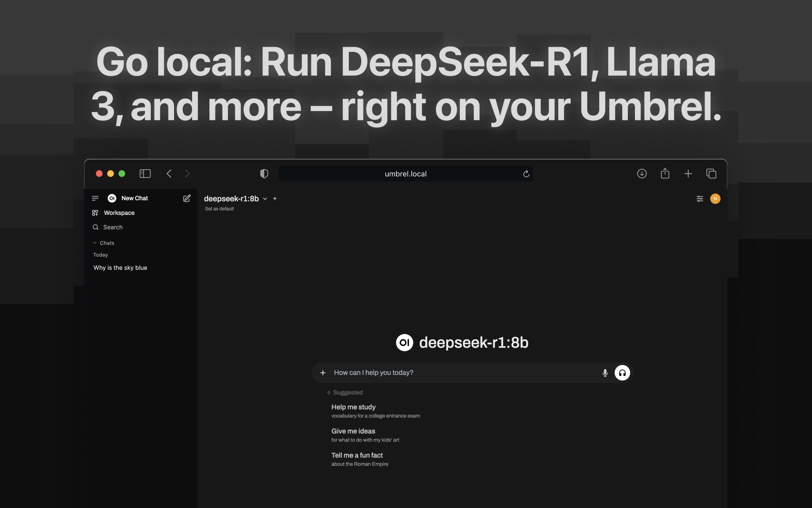Activate the microphone in the message bar
812x508 pixels.
(x=605, y=373)
